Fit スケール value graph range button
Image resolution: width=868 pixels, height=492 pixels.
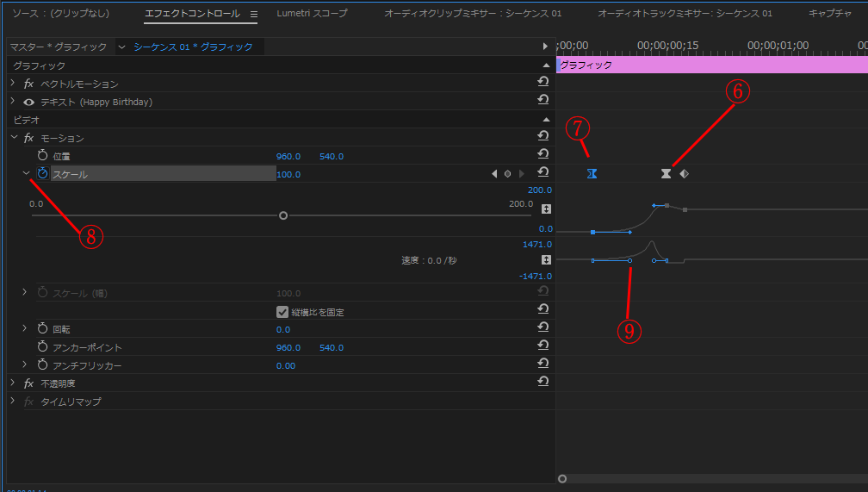click(x=546, y=209)
